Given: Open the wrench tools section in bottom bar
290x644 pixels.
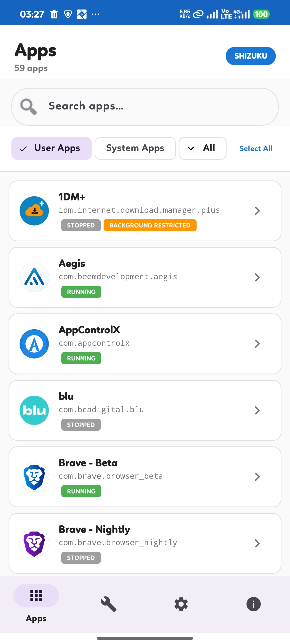Looking at the screenshot, I should coord(108,604).
